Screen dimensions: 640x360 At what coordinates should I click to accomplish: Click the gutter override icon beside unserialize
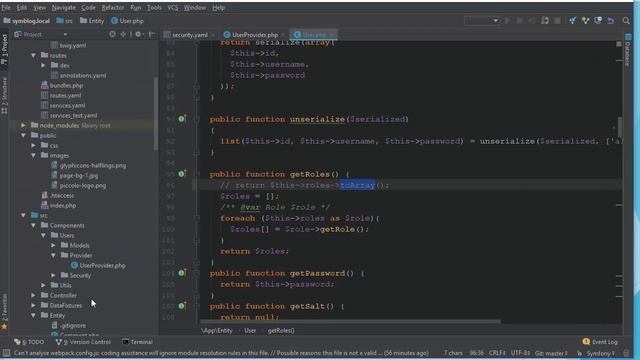(182, 119)
